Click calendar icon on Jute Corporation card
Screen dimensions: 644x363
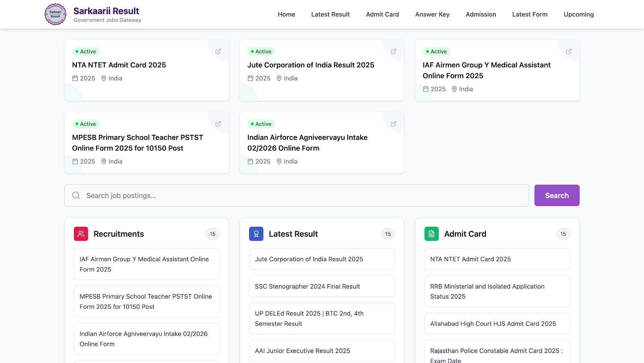pos(250,78)
